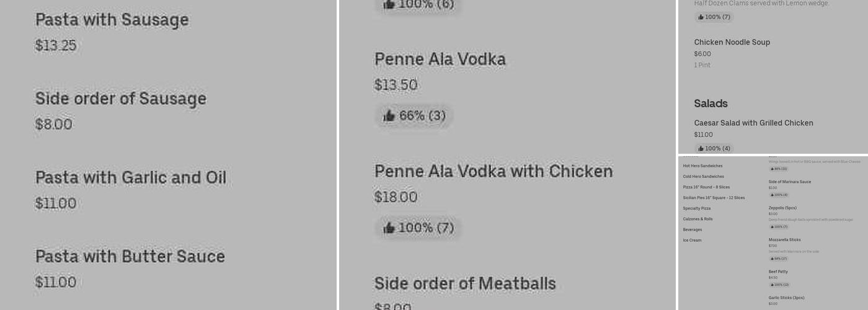Select Specialty Pizza in category list
The height and width of the screenshot is (310, 868).
coord(697,208)
